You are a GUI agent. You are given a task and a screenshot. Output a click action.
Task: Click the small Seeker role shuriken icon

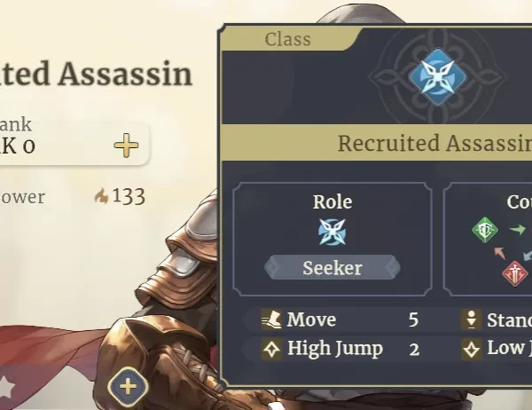(332, 233)
